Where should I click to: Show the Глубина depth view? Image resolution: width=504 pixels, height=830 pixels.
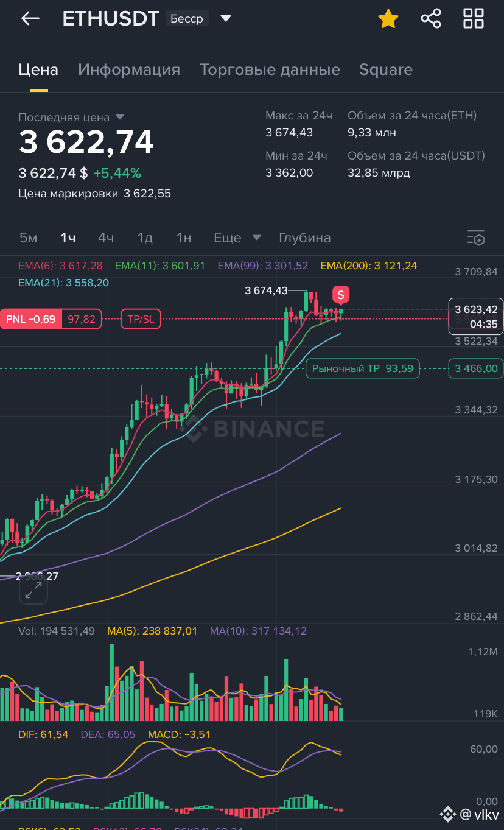[305, 237]
